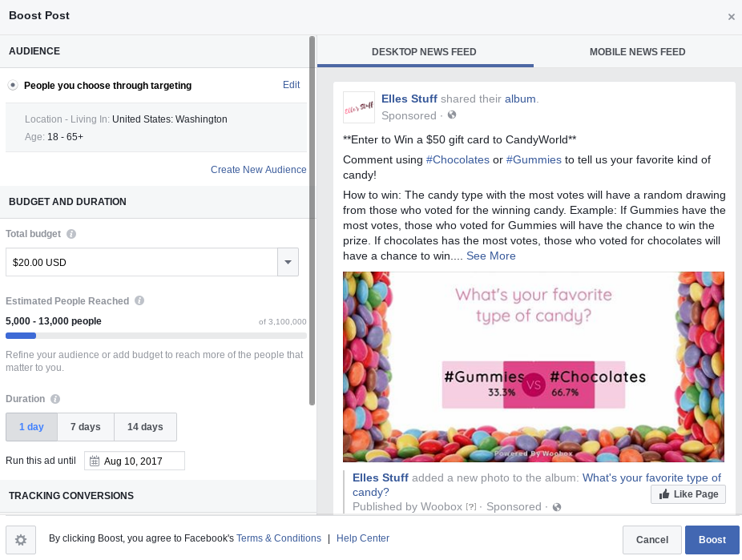Select the 1 day duration option
This screenshot has height=560, width=742.
point(32,427)
